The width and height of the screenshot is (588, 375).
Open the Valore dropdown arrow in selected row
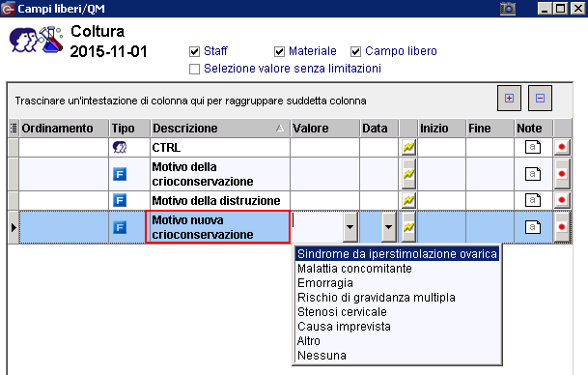[350, 227]
